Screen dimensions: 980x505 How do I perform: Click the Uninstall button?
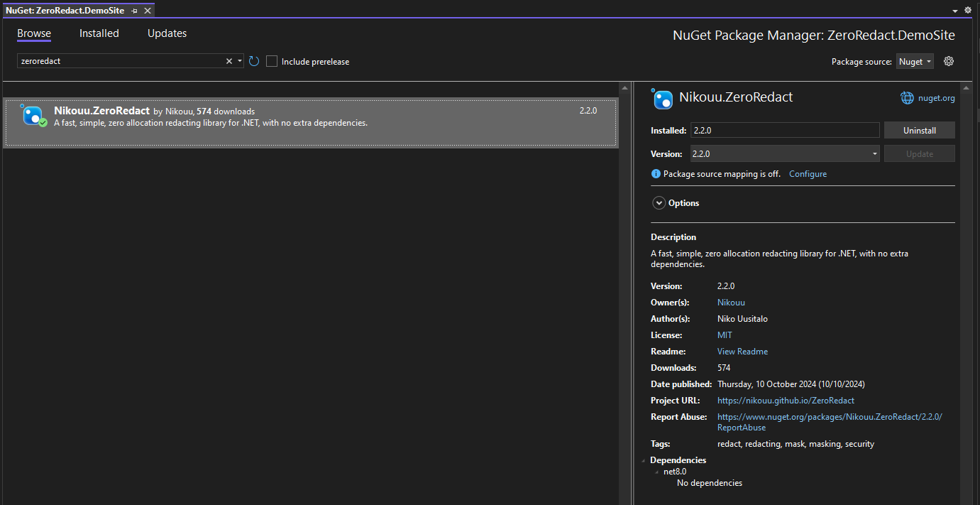click(x=920, y=130)
